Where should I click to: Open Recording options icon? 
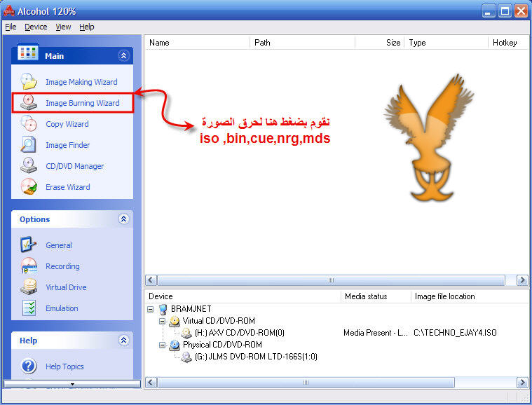click(29, 266)
